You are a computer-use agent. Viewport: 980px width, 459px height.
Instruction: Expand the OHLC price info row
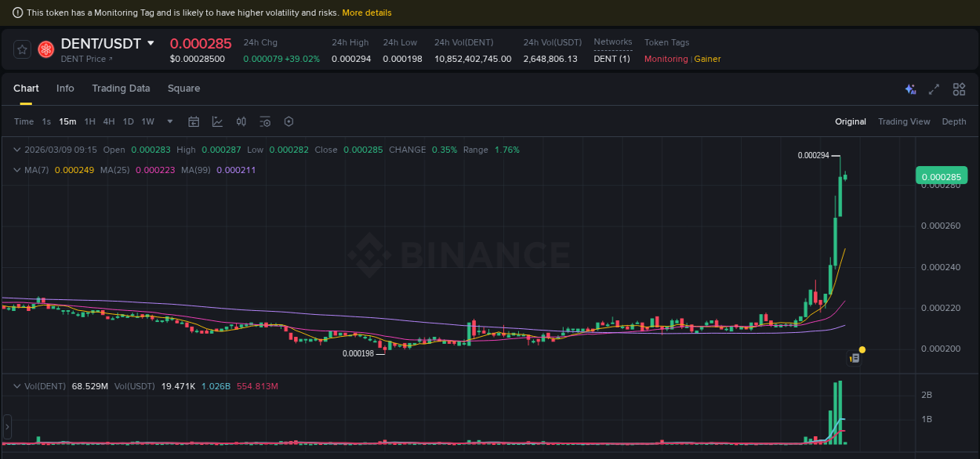17,149
